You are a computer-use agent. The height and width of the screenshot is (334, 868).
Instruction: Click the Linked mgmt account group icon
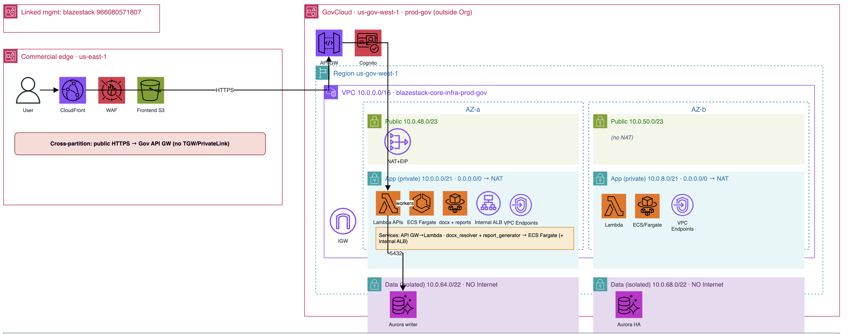coord(10,12)
